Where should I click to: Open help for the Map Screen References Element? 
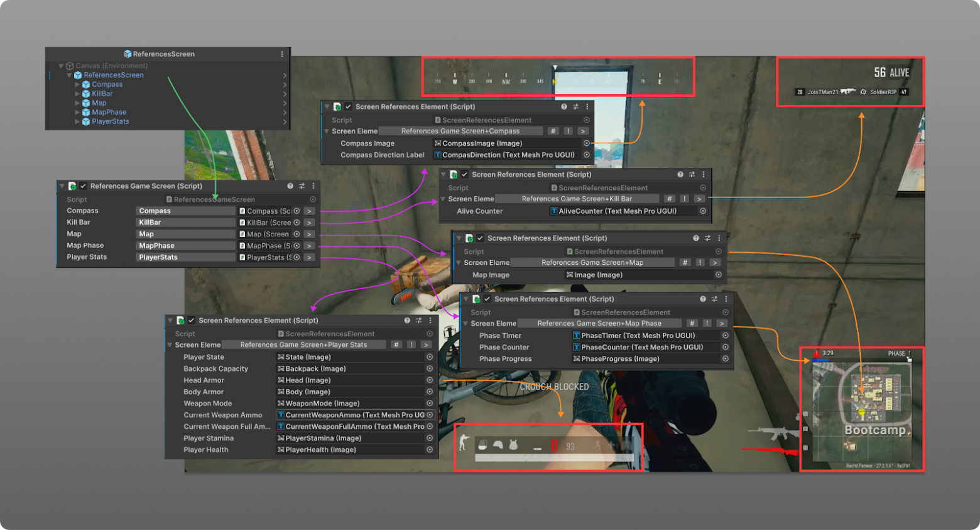pyautogui.click(x=696, y=238)
